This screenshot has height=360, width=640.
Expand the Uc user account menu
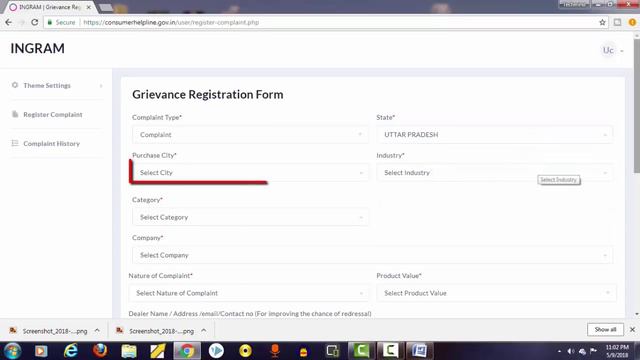pos(613,50)
